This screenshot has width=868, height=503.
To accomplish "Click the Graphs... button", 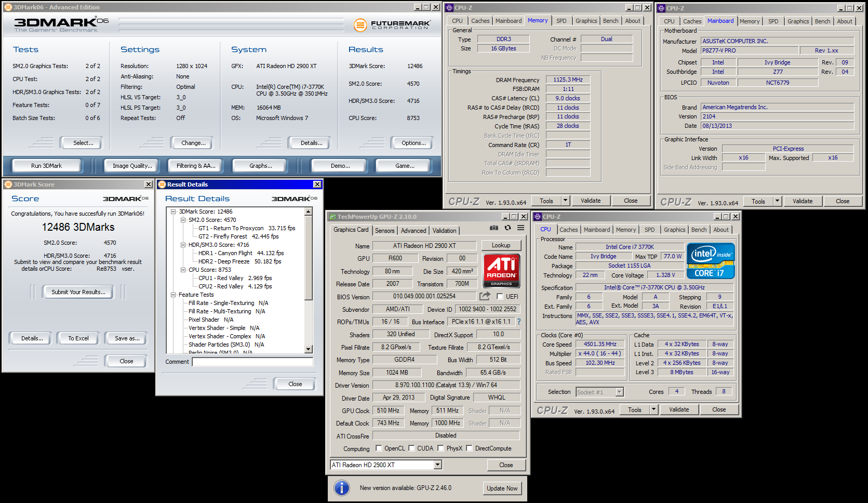I will click(x=261, y=166).
